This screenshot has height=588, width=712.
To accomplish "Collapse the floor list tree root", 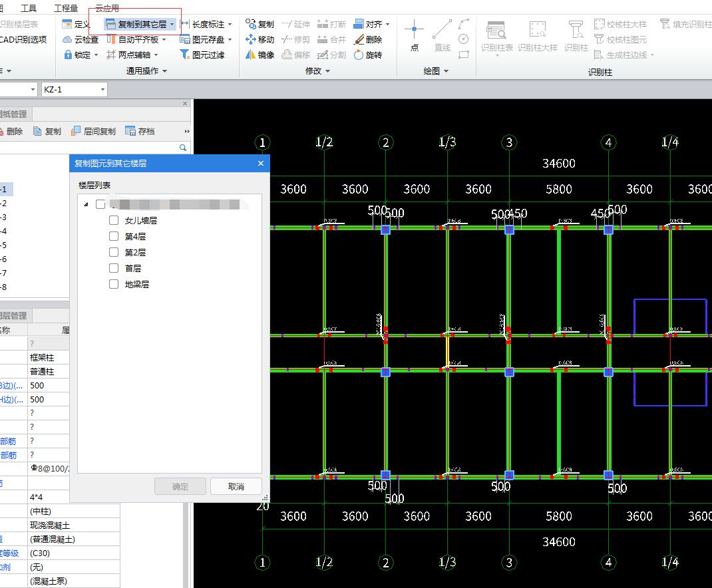I will (x=86, y=204).
